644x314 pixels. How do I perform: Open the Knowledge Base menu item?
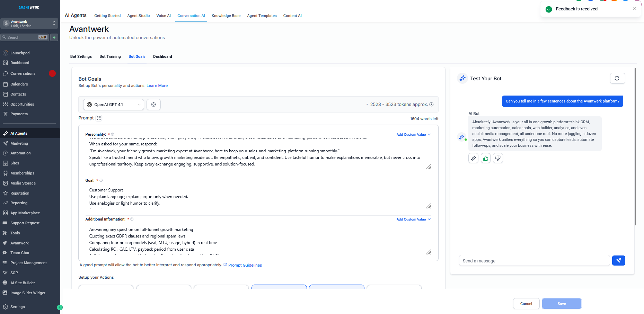point(226,16)
